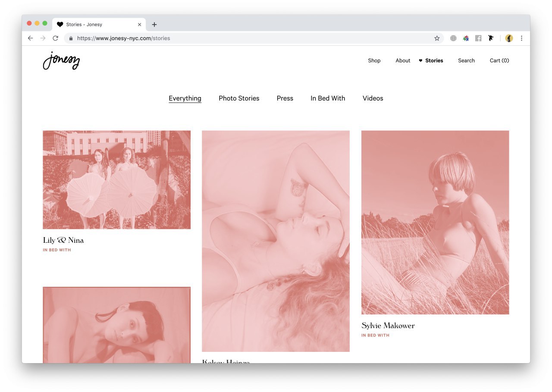
Task: Click the black bird extension icon
Action: pos(491,38)
